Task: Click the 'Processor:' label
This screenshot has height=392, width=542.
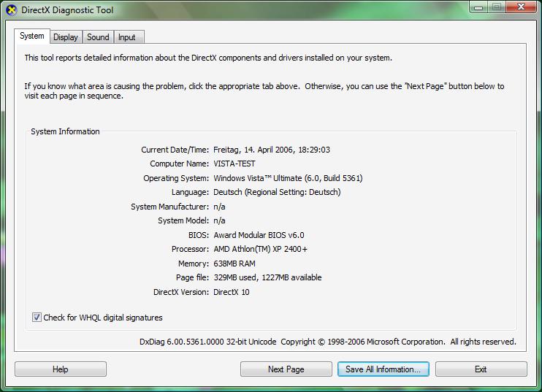Action: tap(190, 249)
